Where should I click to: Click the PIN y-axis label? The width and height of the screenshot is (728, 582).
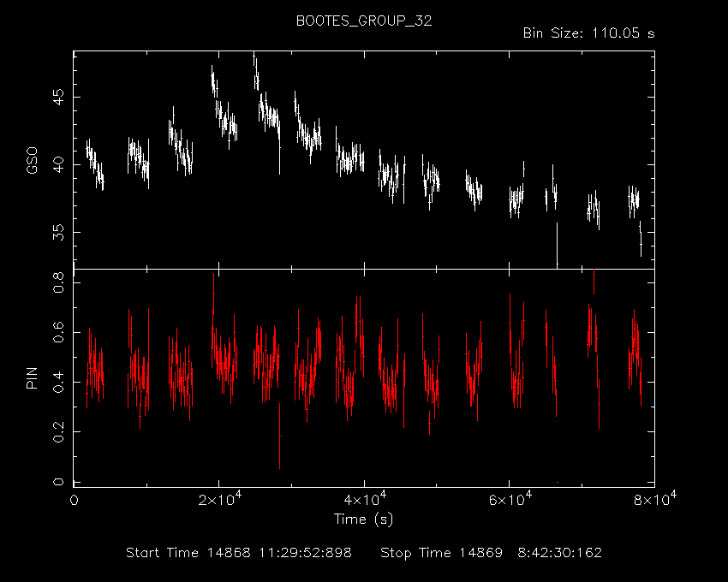pos(32,378)
